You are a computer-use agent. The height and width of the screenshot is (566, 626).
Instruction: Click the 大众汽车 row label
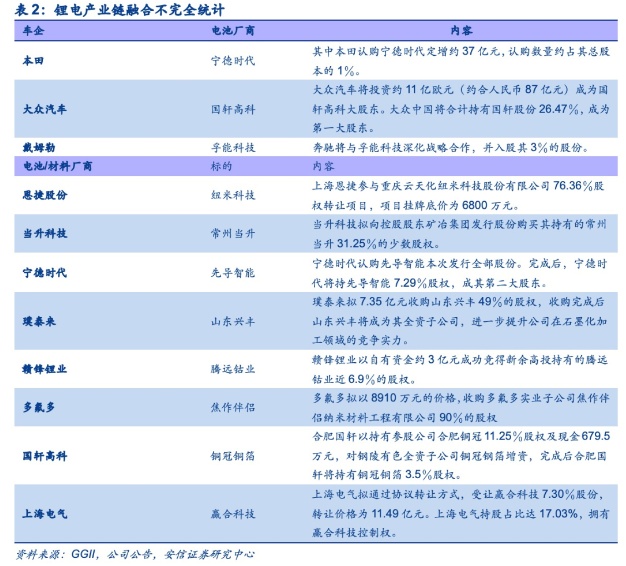tap(45, 109)
